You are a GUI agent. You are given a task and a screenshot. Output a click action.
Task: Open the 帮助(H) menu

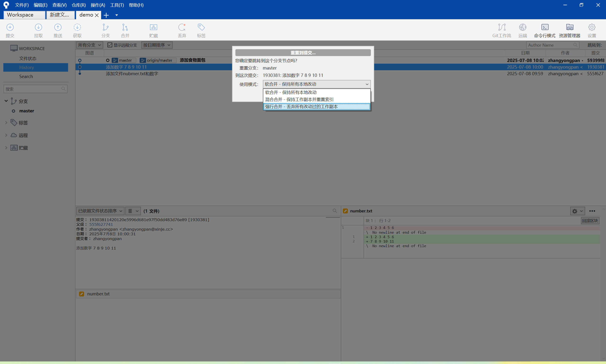pos(136,5)
